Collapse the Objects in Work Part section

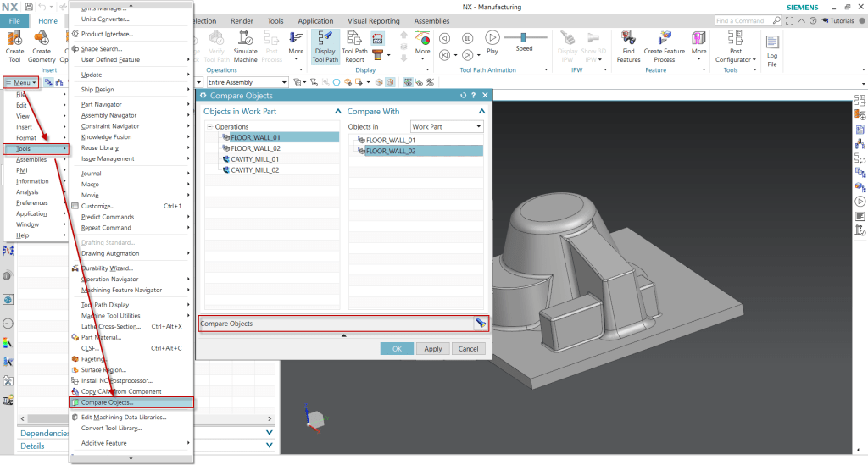[x=337, y=111]
